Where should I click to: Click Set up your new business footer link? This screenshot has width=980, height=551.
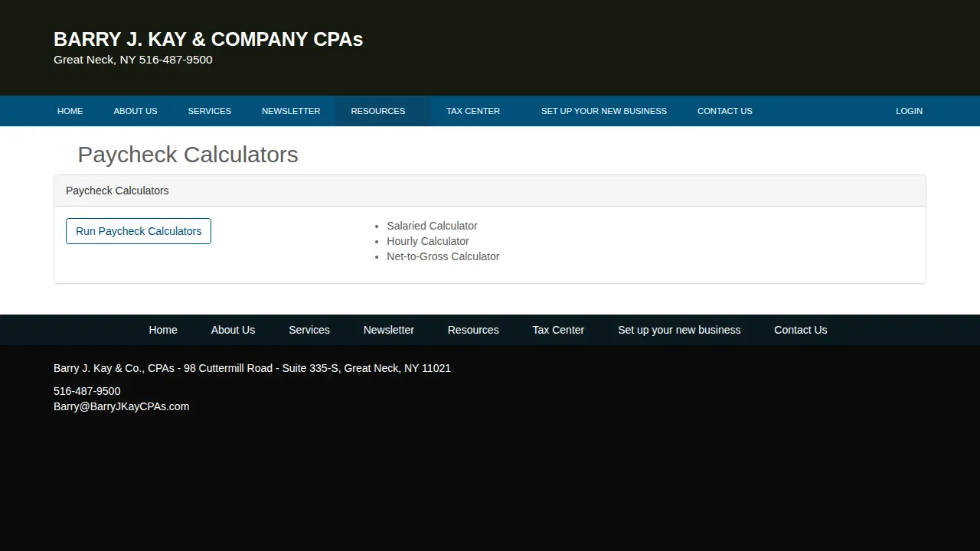click(x=679, y=330)
